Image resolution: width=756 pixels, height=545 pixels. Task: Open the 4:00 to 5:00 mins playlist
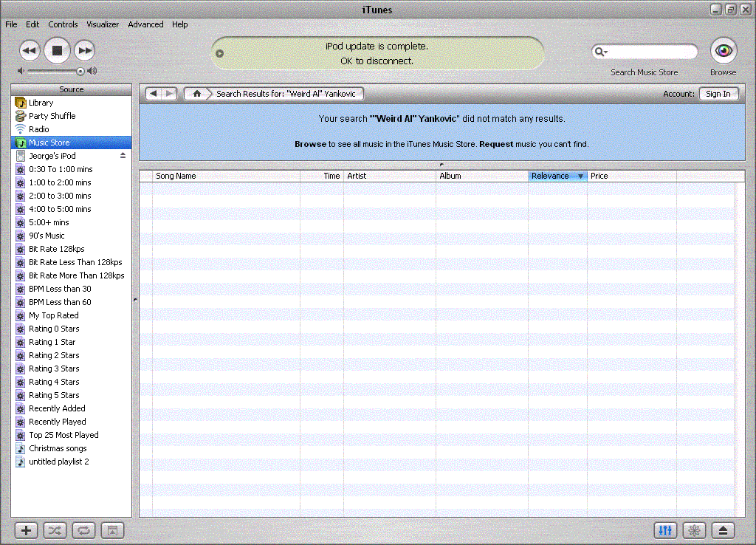tap(72, 209)
